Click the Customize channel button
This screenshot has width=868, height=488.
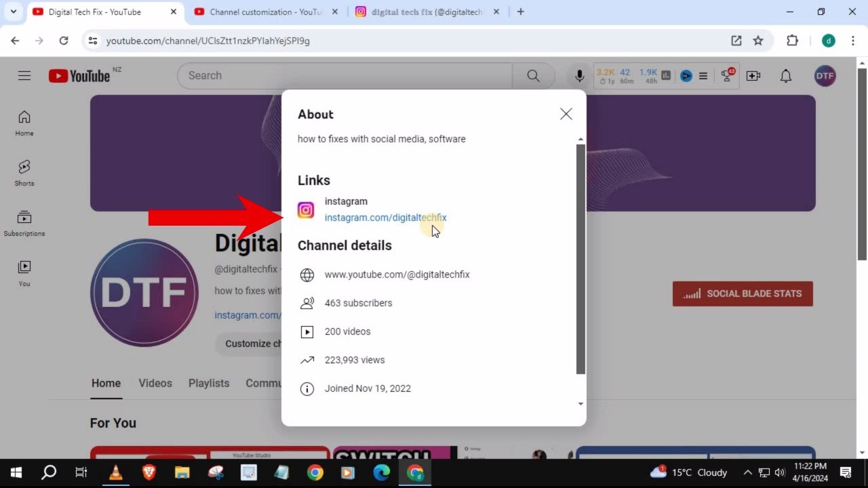click(248, 344)
